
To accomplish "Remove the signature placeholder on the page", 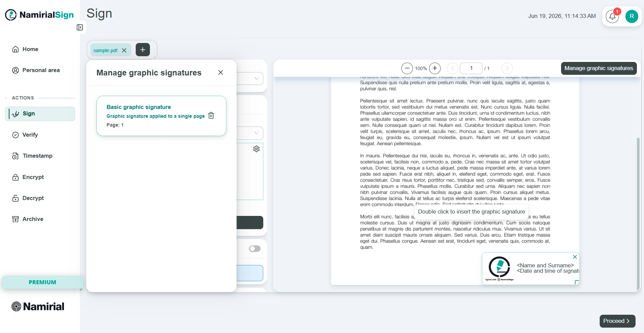I will (x=575, y=257).
